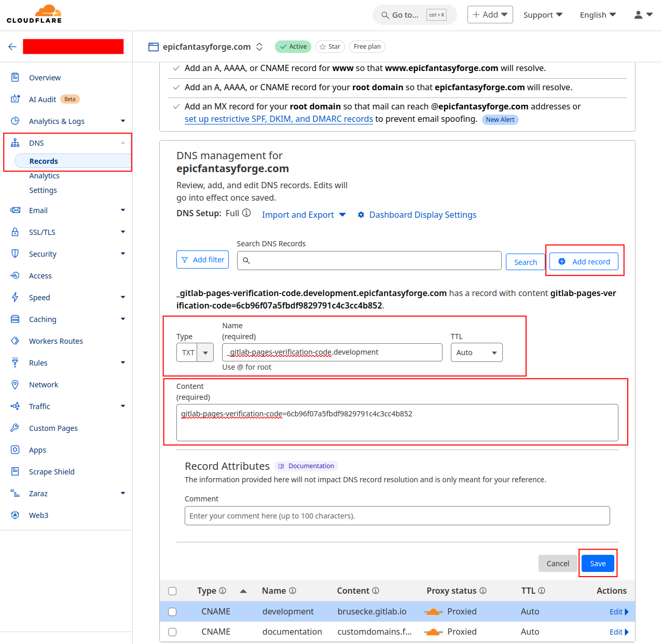Check the development CNAME row checkbox

(172, 612)
